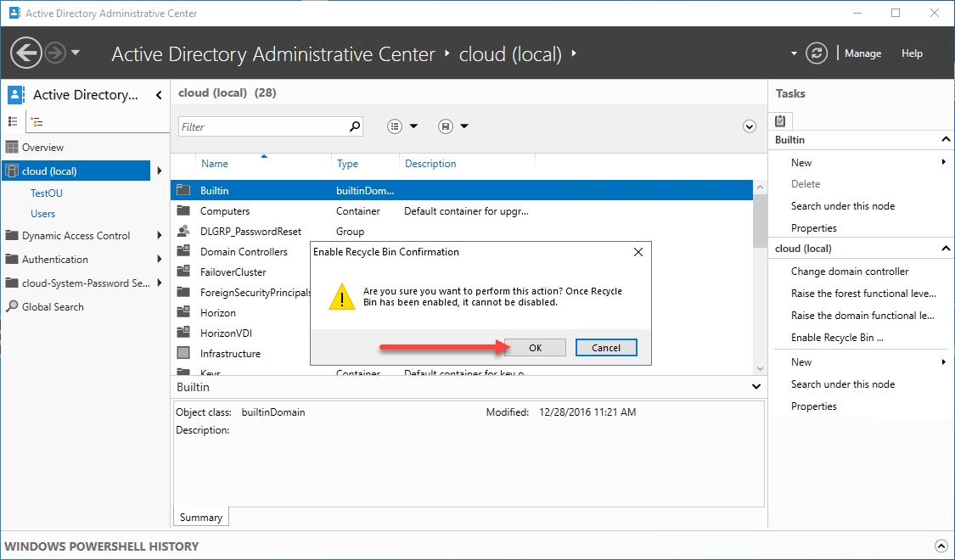The image size is (955, 560).
Task: Open the navigation history dropdown arrow
Action: [x=76, y=53]
